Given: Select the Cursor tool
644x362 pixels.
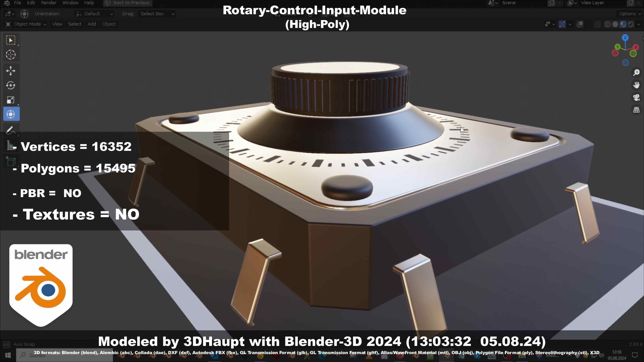Looking at the screenshot, I should point(11,55).
